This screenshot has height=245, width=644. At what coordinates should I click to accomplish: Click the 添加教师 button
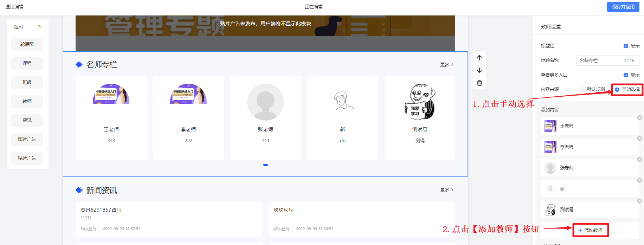click(590, 230)
